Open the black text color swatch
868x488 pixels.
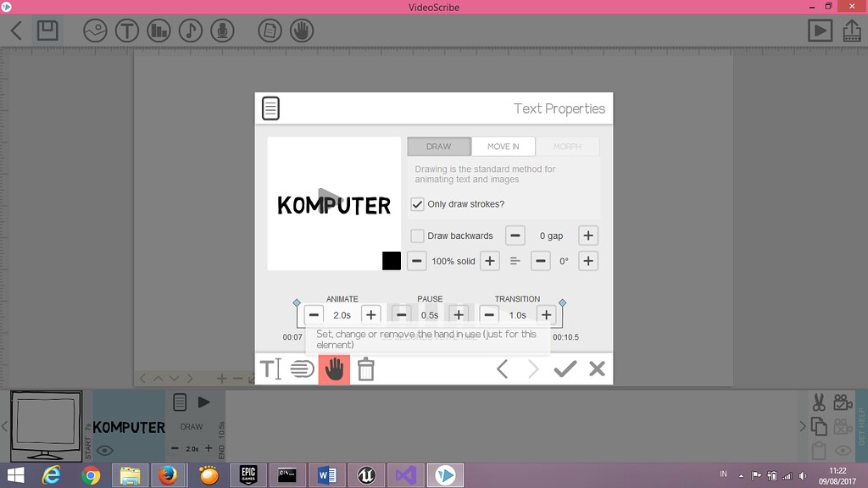pyautogui.click(x=392, y=261)
